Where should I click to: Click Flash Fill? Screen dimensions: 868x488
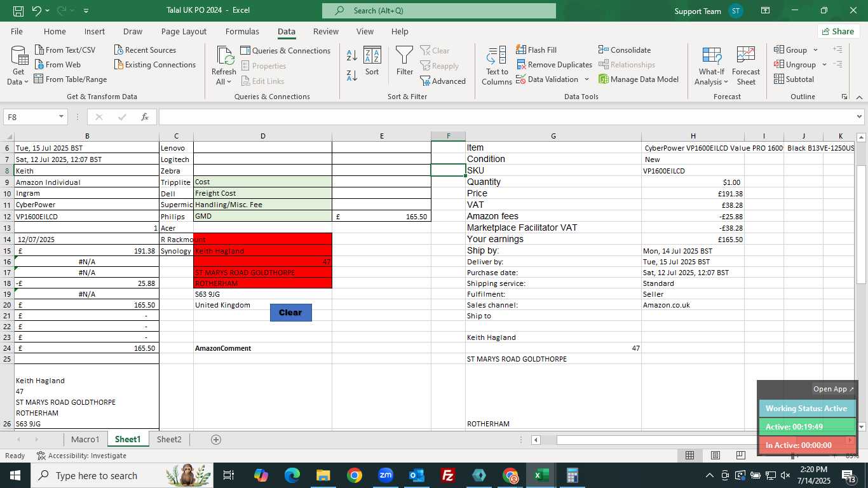pos(537,50)
